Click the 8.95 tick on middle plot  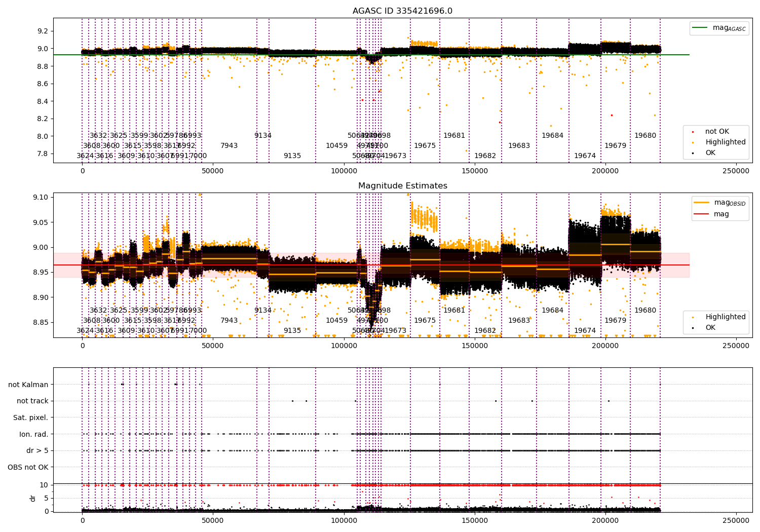pos(41,273)
